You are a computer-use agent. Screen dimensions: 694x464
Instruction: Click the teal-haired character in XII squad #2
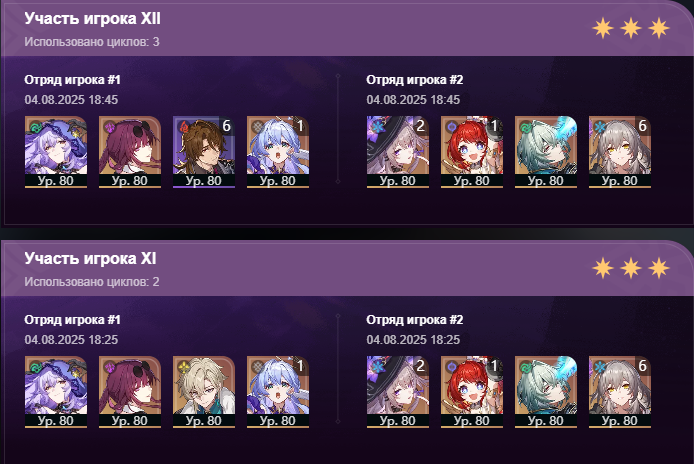546,152
